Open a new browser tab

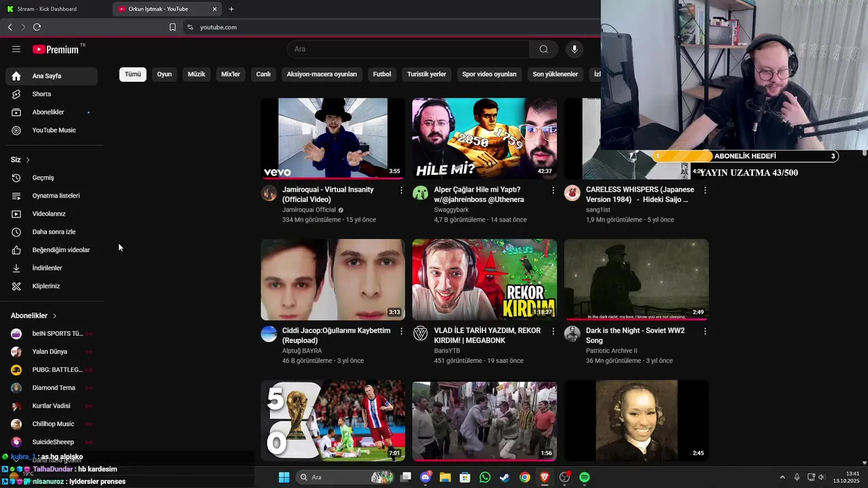click(x=231, y=9)
